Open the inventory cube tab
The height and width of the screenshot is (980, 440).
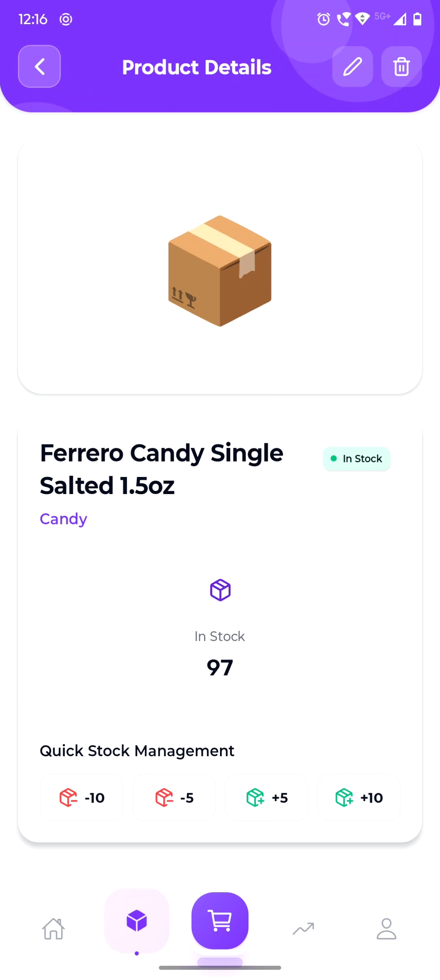click(137, 921)
